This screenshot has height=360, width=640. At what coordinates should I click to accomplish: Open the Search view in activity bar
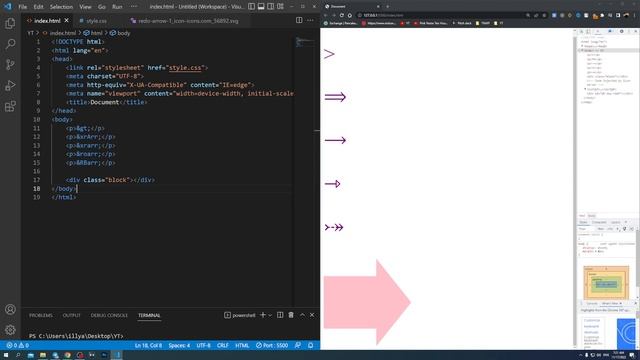(10, 44)
